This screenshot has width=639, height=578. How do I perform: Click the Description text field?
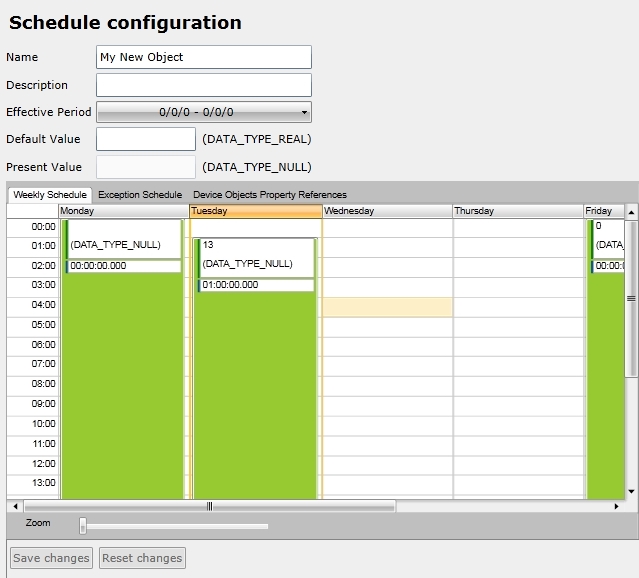(x=203, y=85)
